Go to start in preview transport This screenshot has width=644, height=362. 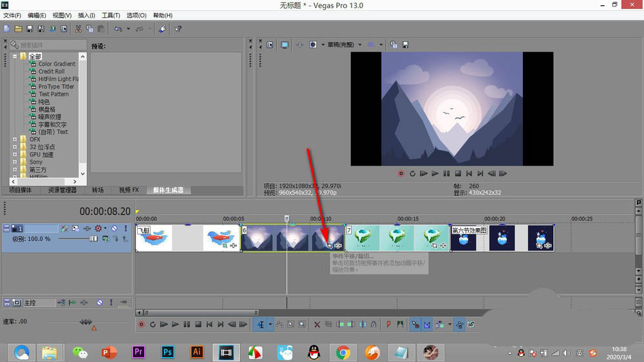tap(469, 173)
